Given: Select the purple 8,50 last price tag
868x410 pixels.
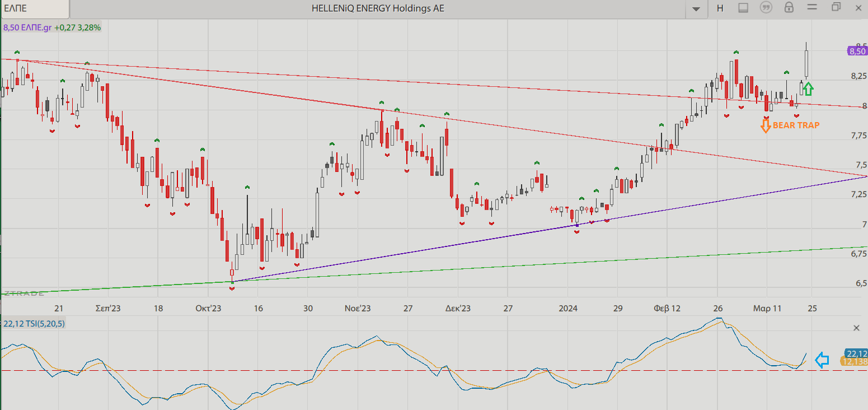Looking at the screenshot, I should coord(857,51).
